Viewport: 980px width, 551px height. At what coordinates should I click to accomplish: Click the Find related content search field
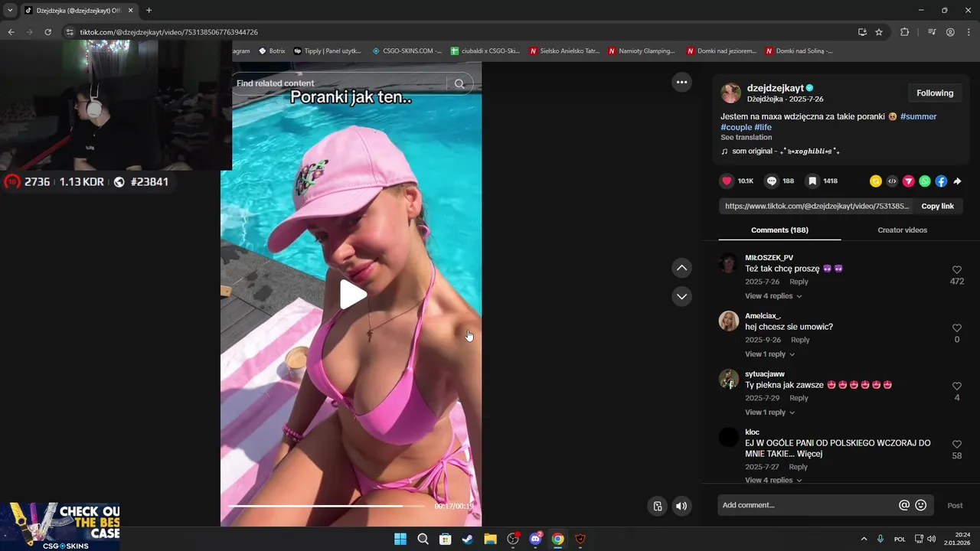[339, 83]
